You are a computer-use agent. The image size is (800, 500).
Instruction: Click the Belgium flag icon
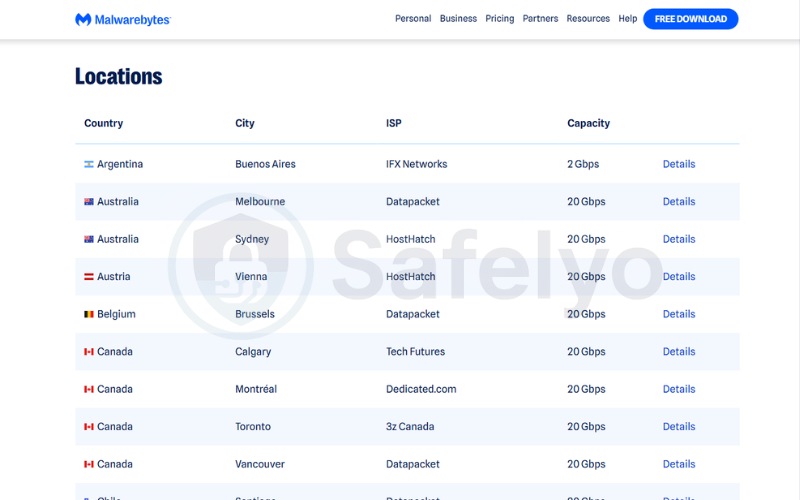(89, 314)
